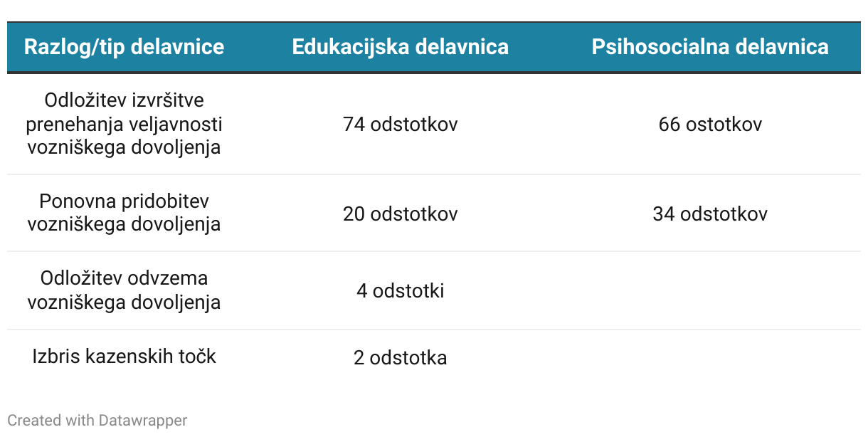Select the '20 odstotkov' cell

coord(401,214)
